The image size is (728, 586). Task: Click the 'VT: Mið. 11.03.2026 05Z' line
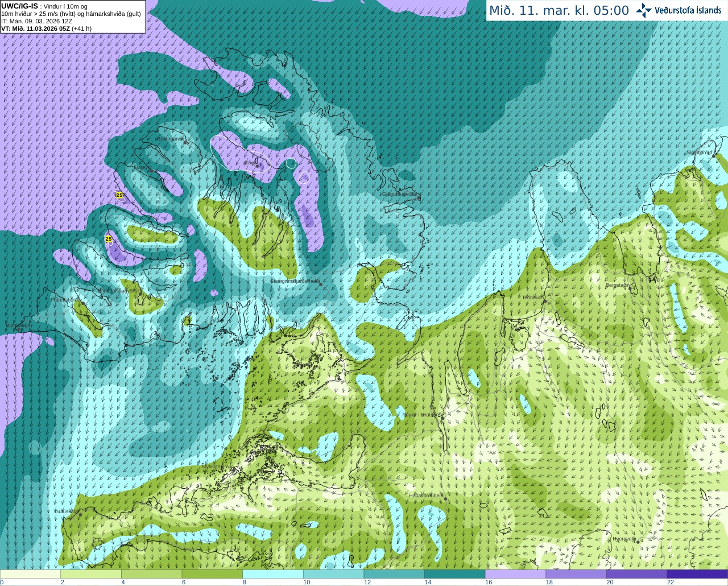coord(36,28)
